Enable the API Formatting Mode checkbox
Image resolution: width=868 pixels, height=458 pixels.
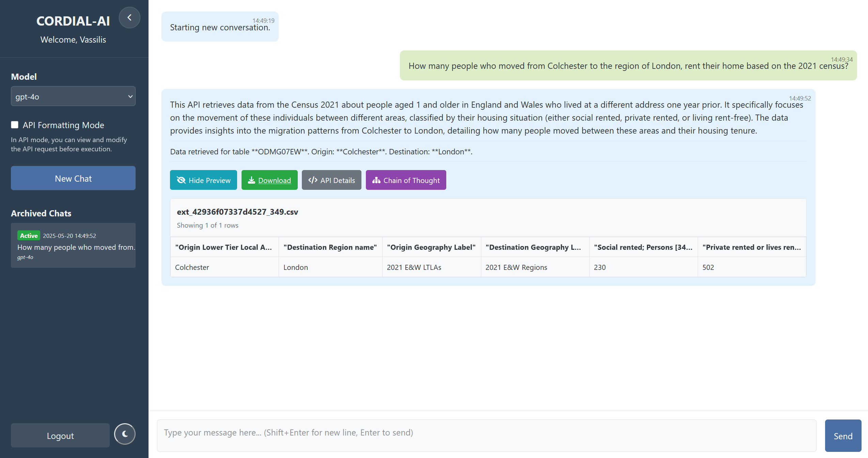(15, 125)
